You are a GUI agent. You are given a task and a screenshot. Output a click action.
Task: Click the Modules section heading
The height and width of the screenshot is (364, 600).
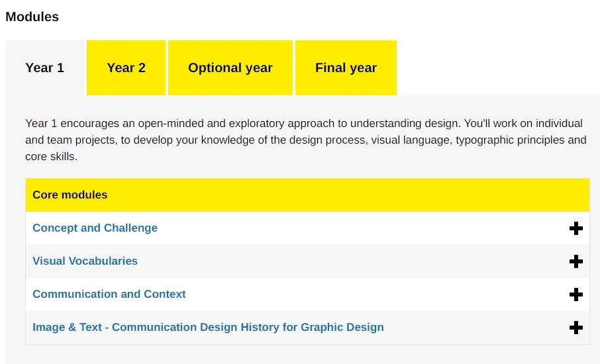pos(32,17)
